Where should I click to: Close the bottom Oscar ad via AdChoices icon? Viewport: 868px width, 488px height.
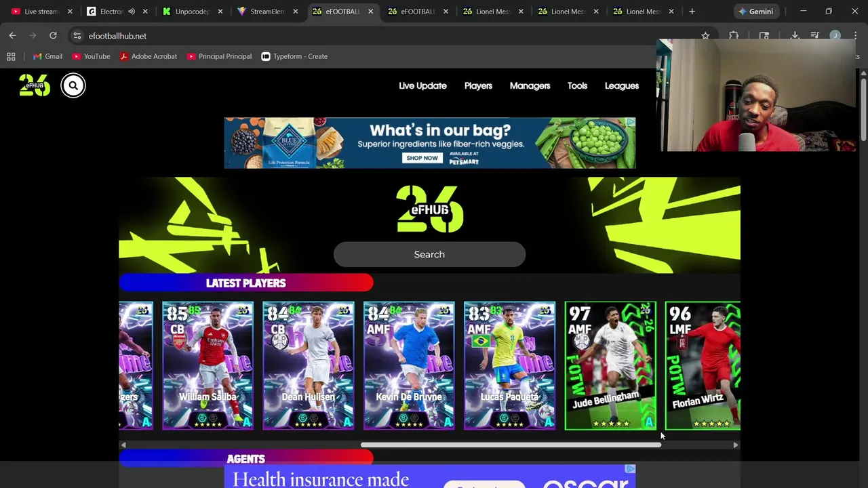(630, 469)
